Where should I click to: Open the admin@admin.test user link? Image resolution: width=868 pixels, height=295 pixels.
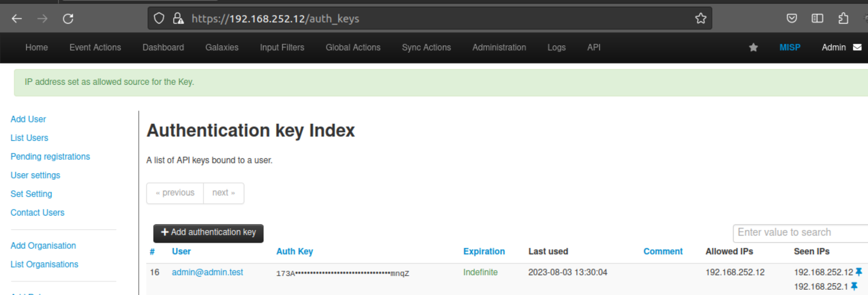[208, 273]
